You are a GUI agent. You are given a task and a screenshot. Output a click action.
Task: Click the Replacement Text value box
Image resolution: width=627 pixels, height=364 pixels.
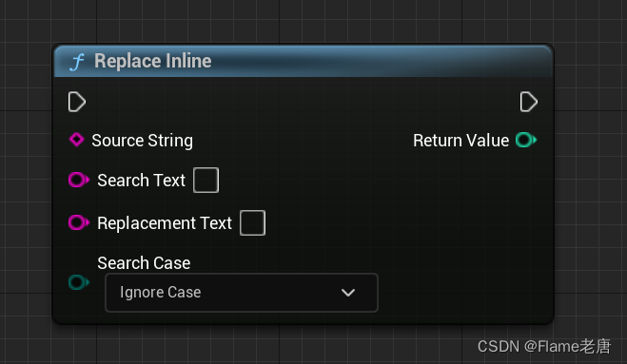pyautogui.click(x=252, y=223)
